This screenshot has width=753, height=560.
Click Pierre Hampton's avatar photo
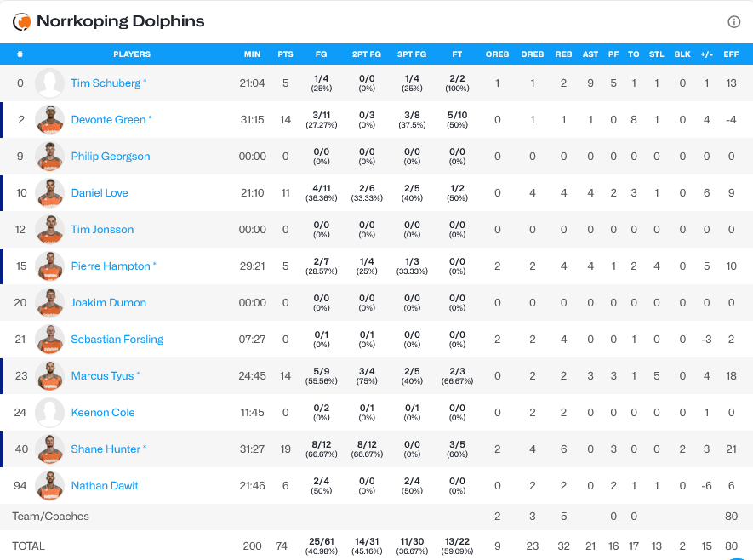(50, 266)
